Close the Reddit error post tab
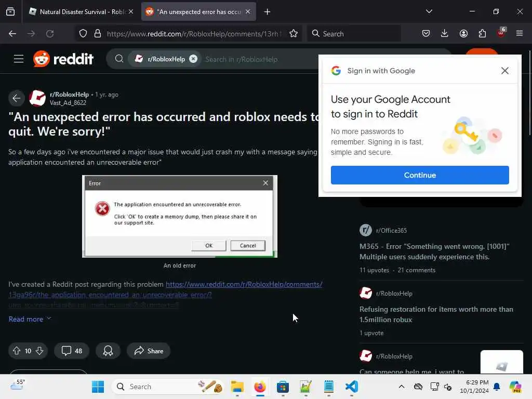Viewport: 532px width, 399px height. 248,12
